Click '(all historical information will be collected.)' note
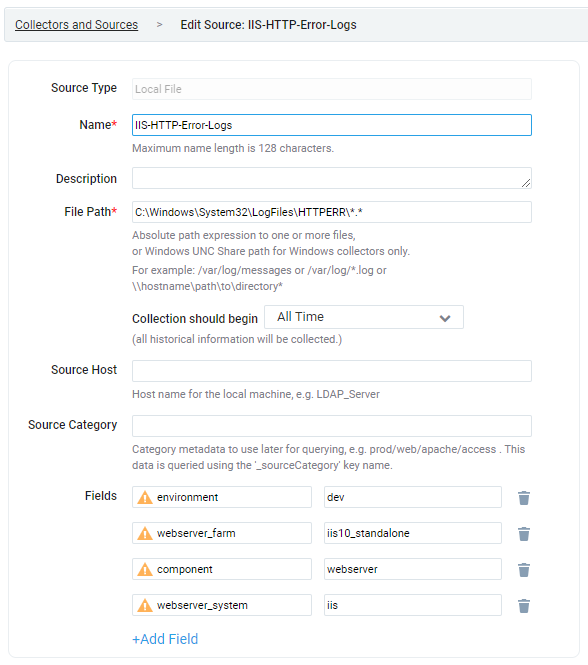This screenshot has width=588, height=665. [237, 339]
